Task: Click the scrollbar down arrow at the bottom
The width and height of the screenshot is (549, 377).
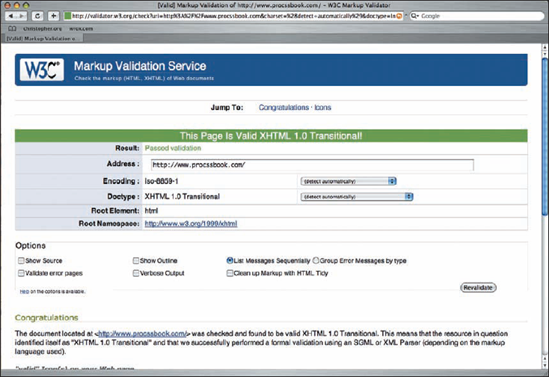Action: (544, 364)
